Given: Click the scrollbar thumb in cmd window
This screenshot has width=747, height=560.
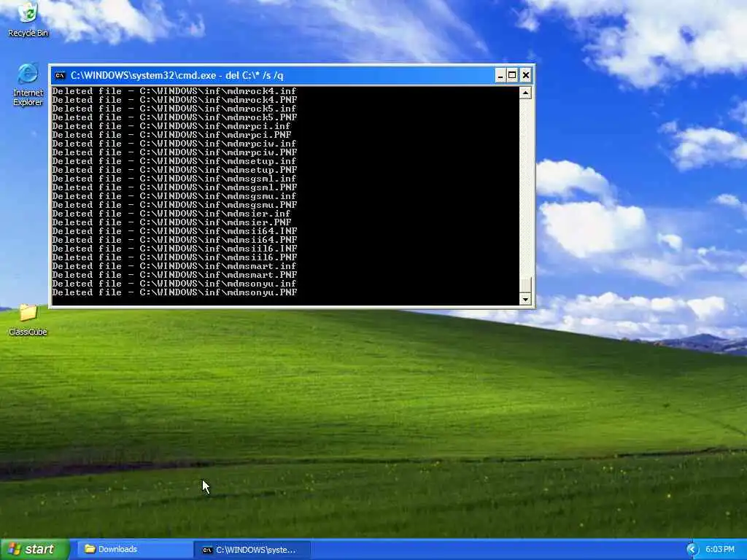Looking at the screenshot, I should pos(525,285).
